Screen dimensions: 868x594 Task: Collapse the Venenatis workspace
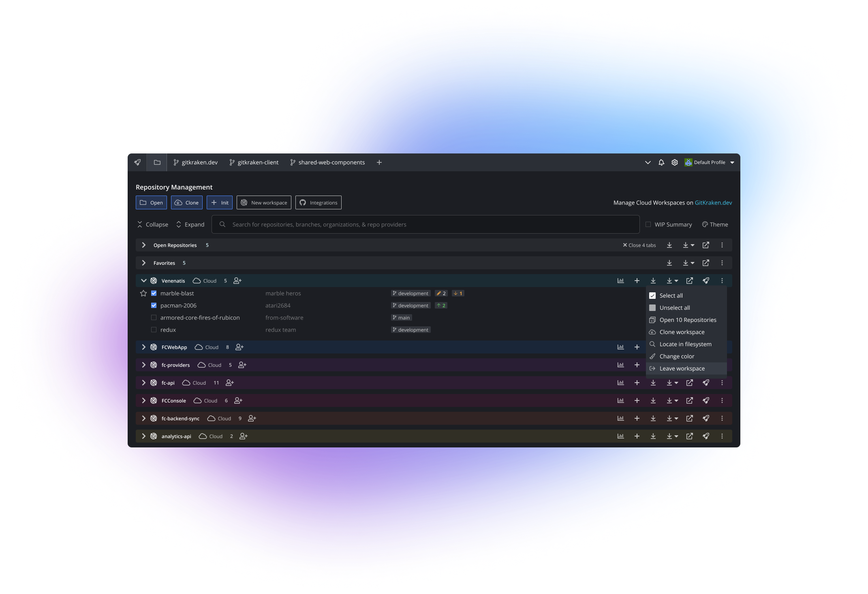[143, 281]
